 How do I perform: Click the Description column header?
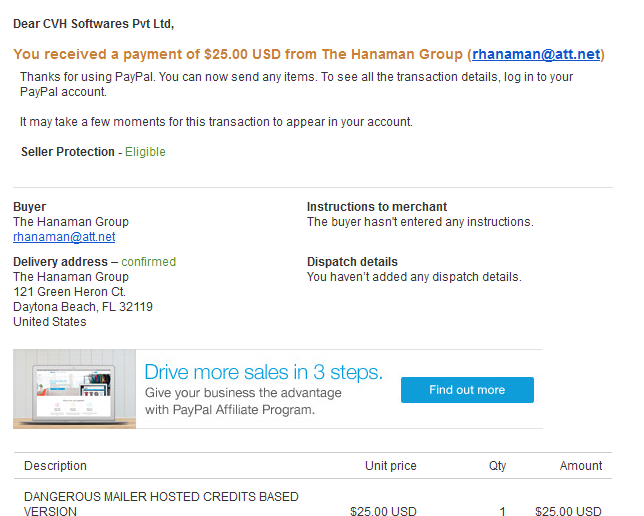pyautogui.click(x=55, y=466)
